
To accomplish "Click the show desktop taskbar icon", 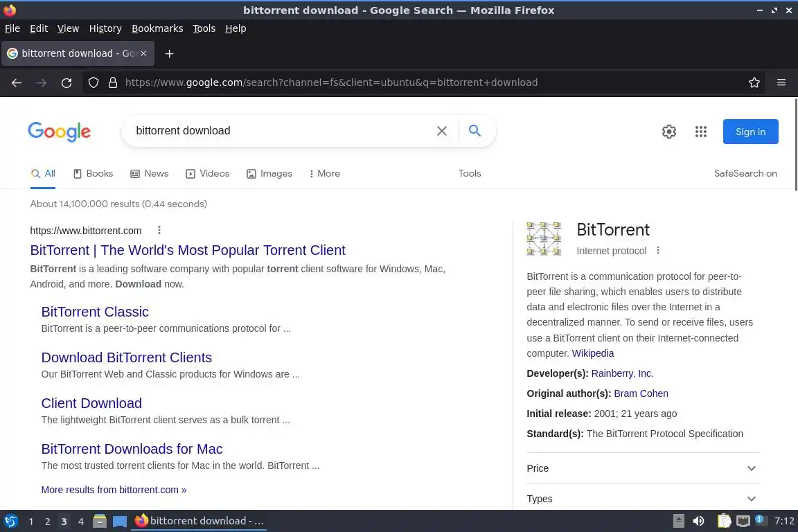I will click(x=120, y=522).
